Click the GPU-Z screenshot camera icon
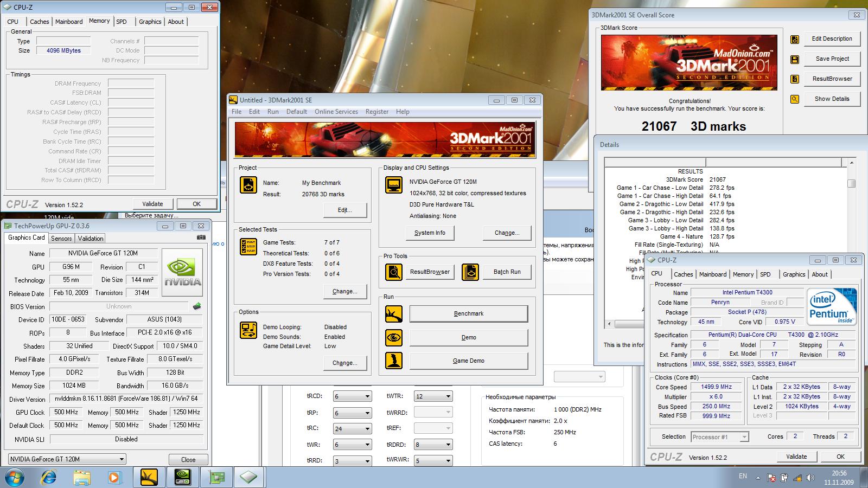The image size is (868, 488). coord(201,237)
